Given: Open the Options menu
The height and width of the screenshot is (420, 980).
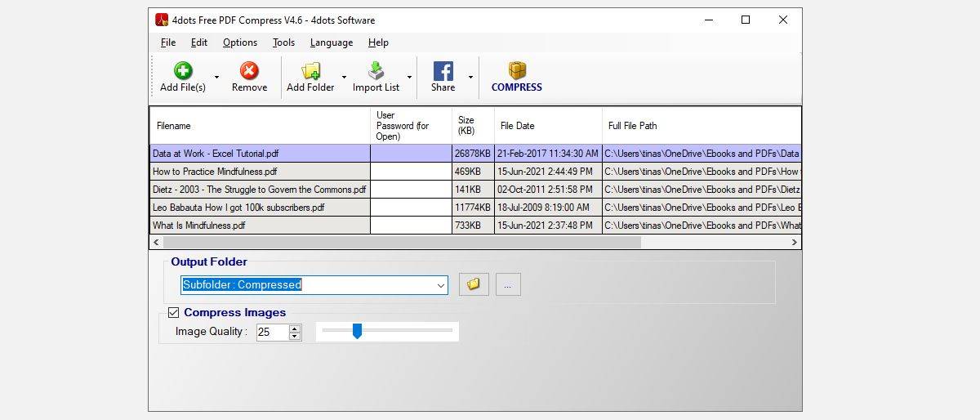Looking at the screenshot, I should 240,42.
